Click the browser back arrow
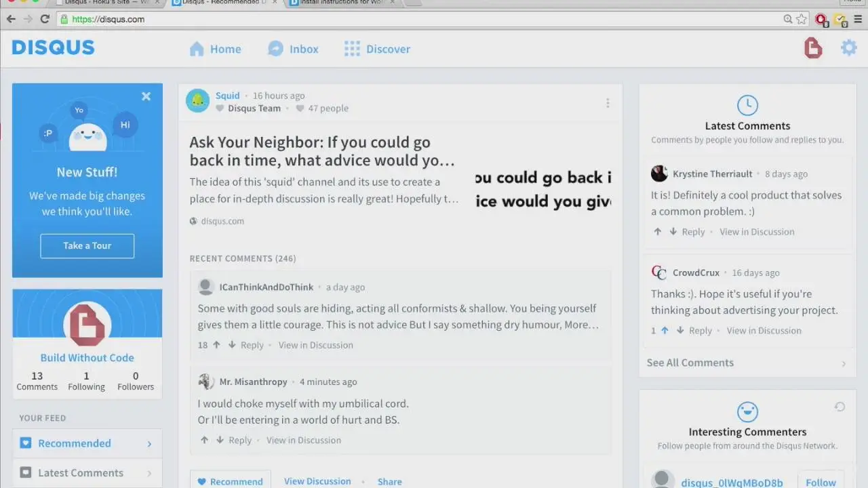Screen dimensions: 868x488 coord(11,19)
